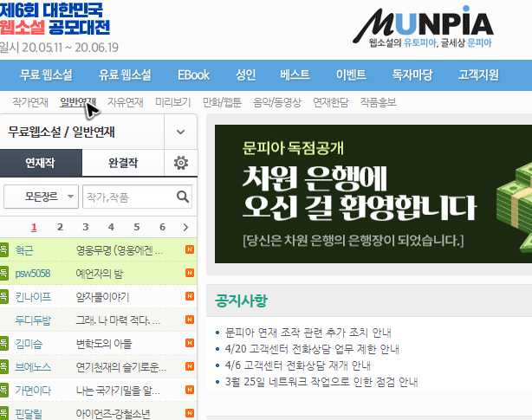Go to page 6 of the list
The width and height of the screenshot is (532, 420).
(x=162, y=227)
